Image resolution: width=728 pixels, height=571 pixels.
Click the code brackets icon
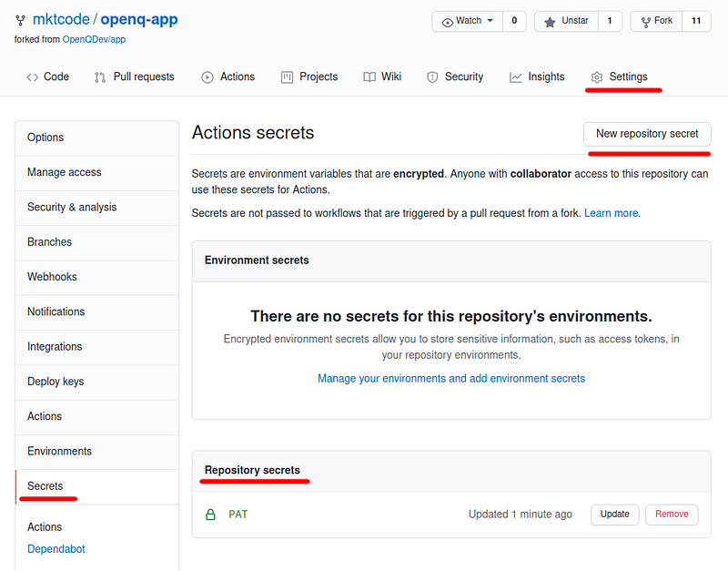(32, 77)
